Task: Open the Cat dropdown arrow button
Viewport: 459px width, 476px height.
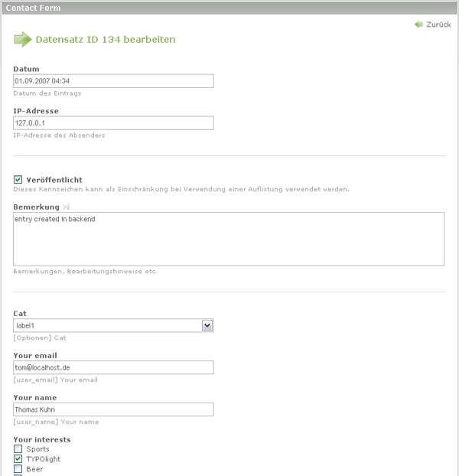Action: pos(207,325)
